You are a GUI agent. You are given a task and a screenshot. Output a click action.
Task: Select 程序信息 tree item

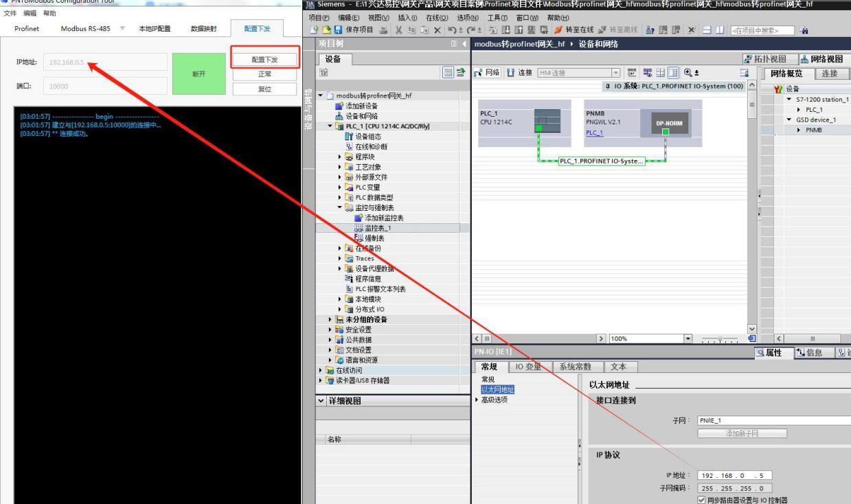[369, 279]
